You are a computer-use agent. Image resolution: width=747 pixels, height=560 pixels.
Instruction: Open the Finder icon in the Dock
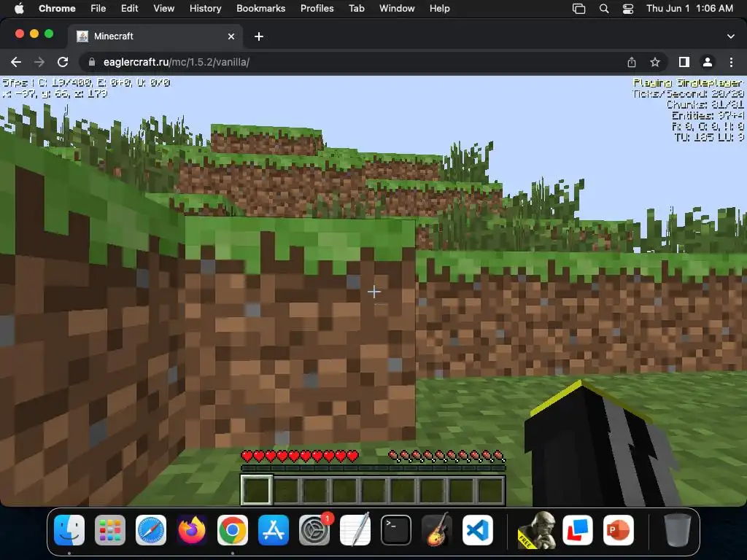coord(69,530)
